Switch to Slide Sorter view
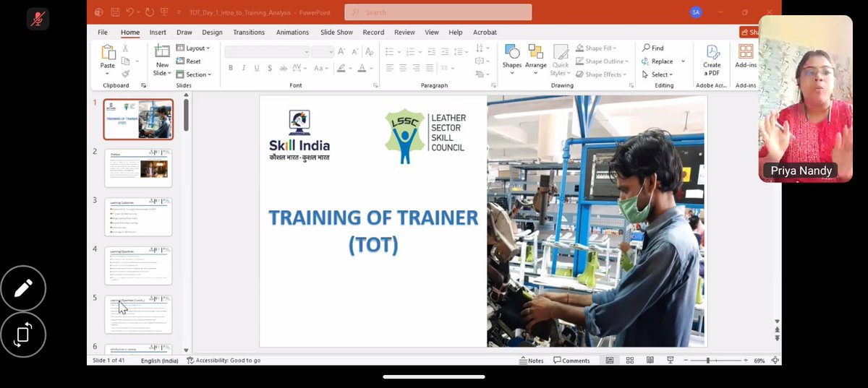This screenshot has width=868, height=388. click(630, 360)
